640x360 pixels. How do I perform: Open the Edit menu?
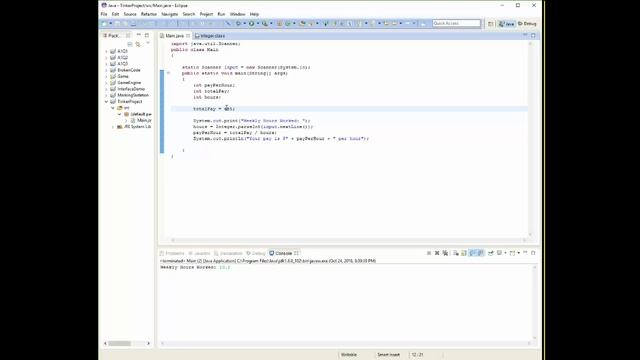[x=116, y=14]
